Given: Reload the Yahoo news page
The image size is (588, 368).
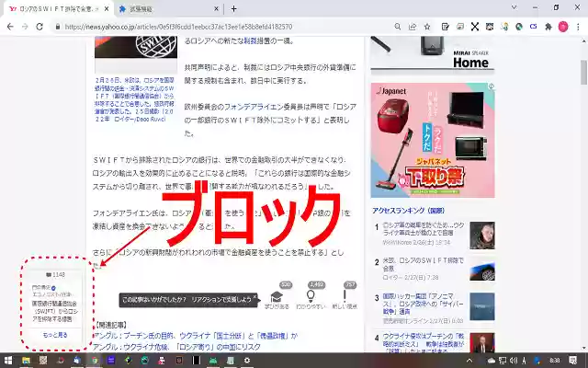Looking at the screenshot, I should coord(40,27).
